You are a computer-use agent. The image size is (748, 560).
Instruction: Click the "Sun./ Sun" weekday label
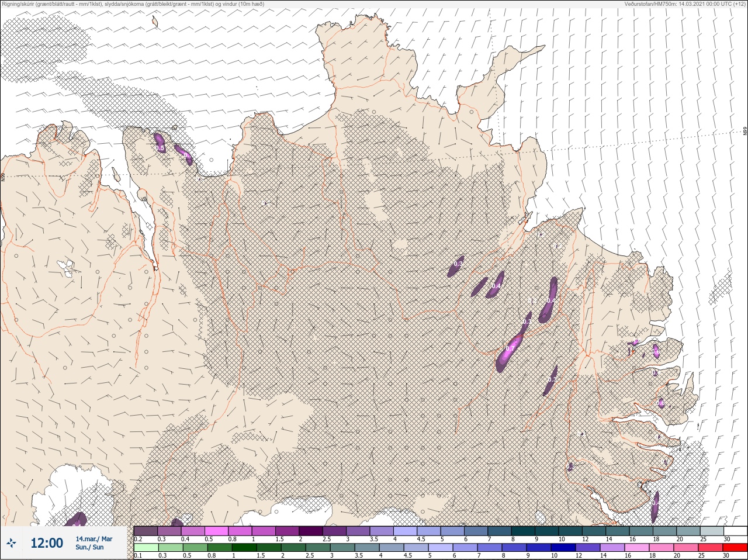[89, 547]
